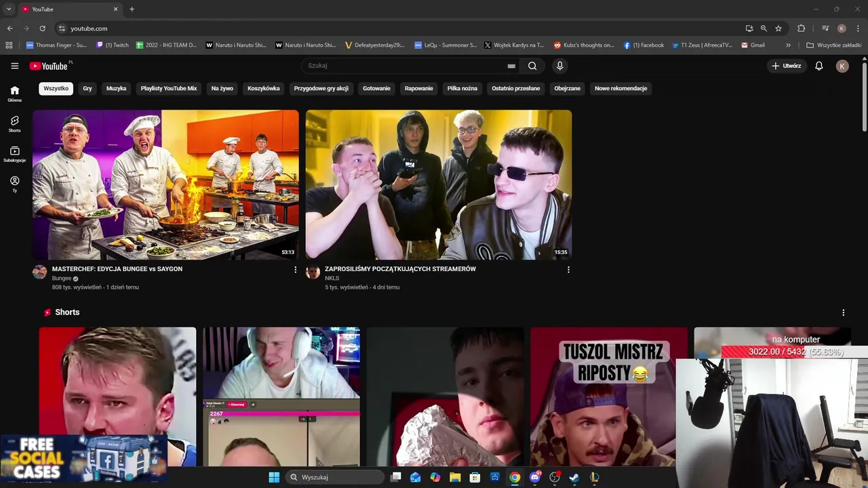This screenshot has width=868, height=488.
Task: Open a new Chrome tab
Action: tap(132, 9)
